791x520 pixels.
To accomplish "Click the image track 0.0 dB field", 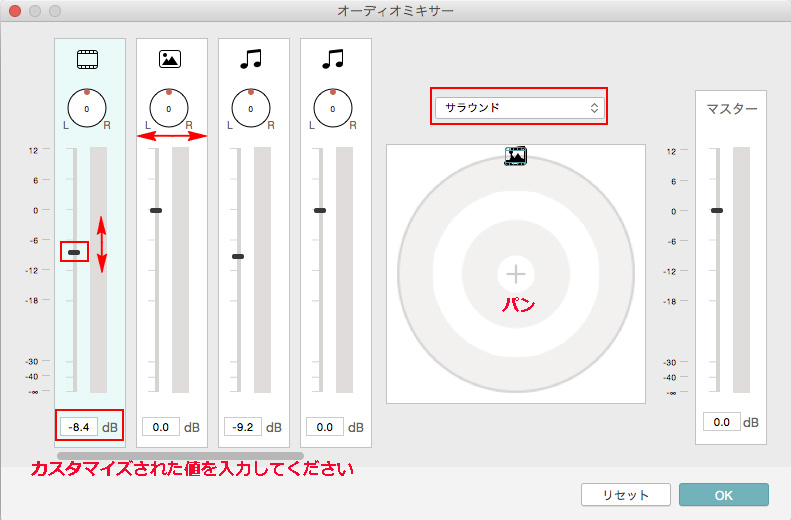I will click(x=161, y=427).
